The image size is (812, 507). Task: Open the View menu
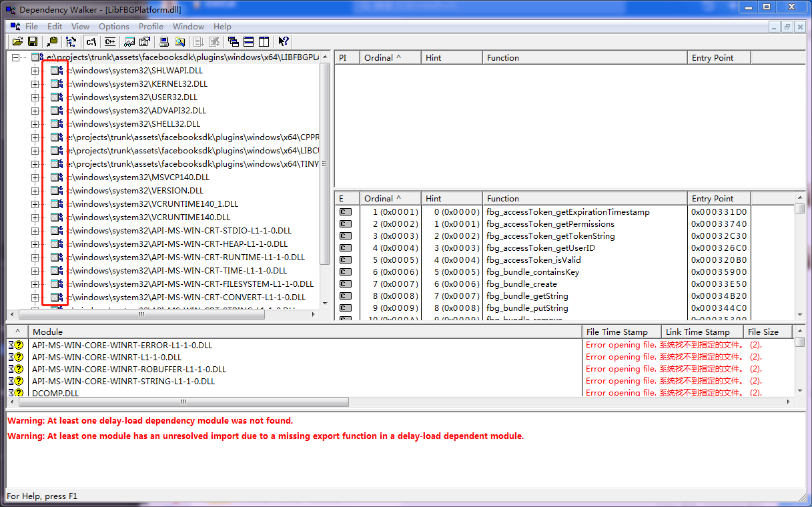point(80,27)
